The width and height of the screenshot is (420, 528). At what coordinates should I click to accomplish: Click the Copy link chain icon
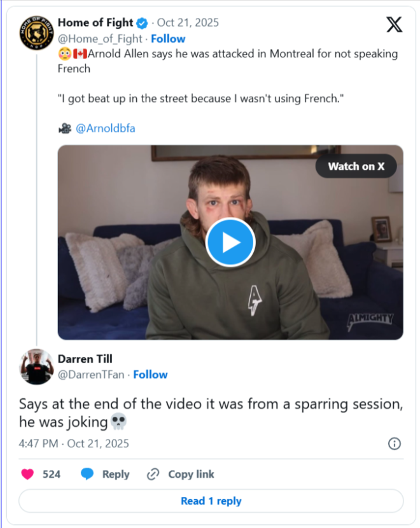point(153,474)
